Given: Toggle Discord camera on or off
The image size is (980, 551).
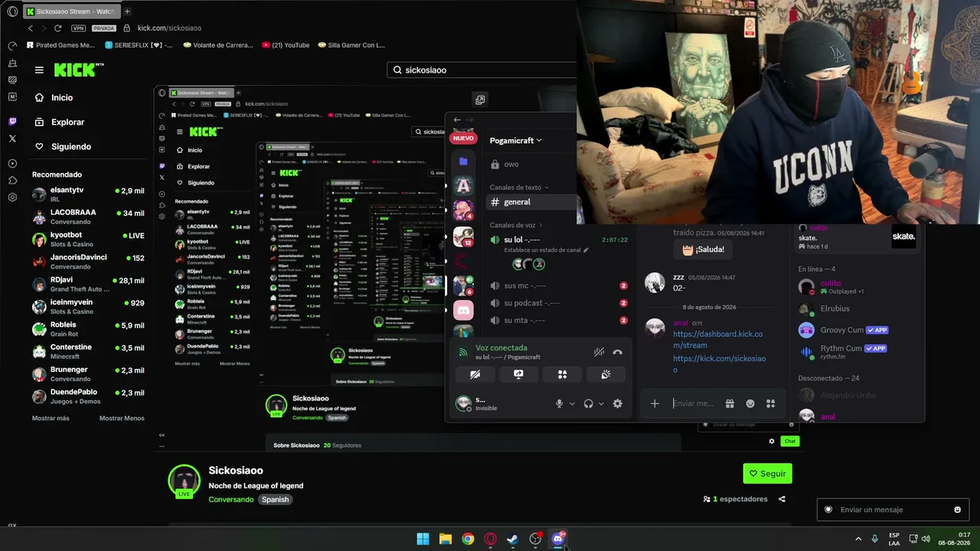Looking at the screenshot, I should coord(475,374).
